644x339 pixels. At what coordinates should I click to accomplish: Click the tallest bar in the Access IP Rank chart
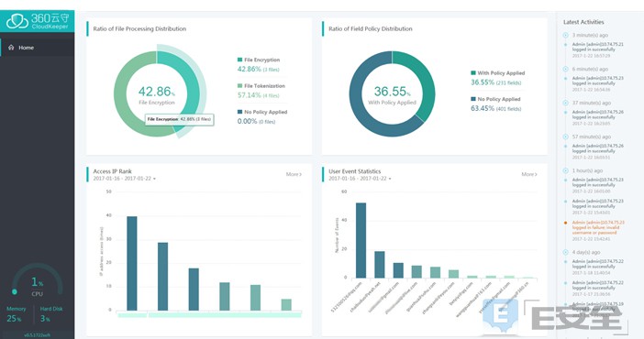132,264
